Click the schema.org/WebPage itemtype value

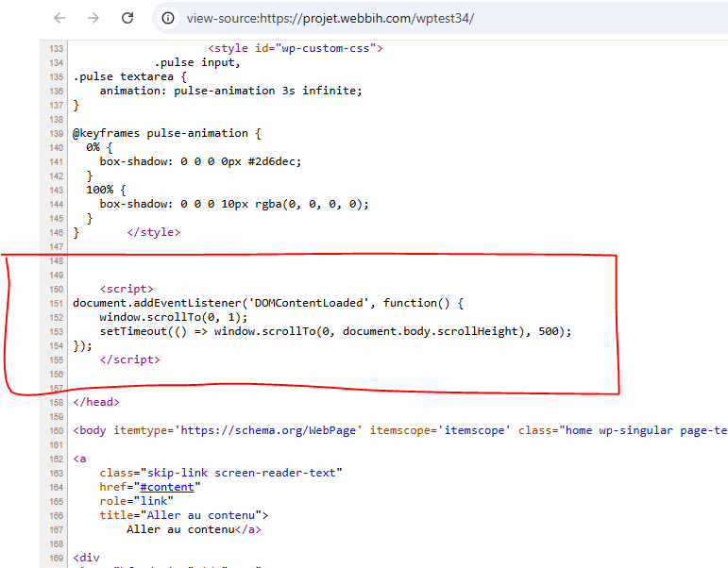point(268,430)
